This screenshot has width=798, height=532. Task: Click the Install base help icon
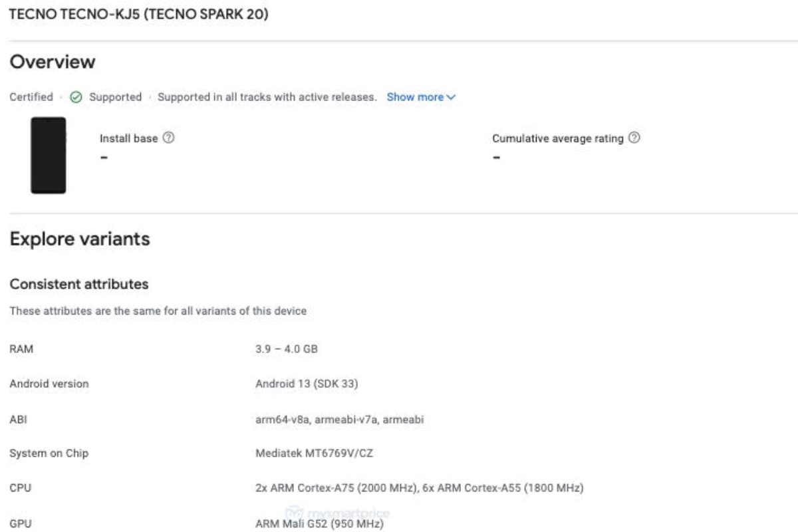click(169, 138)
